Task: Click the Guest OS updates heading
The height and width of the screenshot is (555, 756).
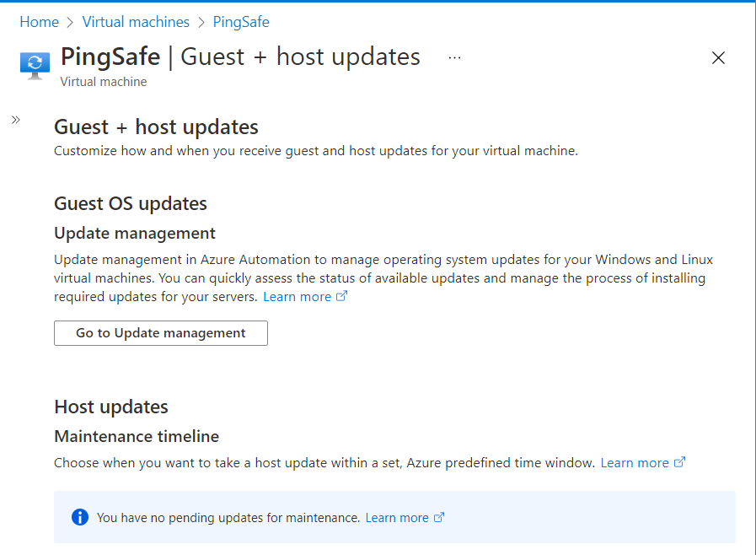Action: [131, 203]
